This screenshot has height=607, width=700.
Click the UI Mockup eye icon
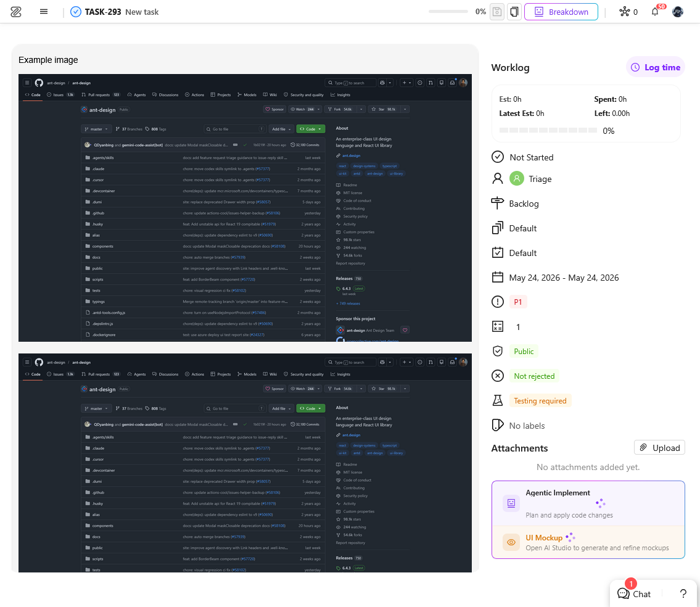point(511,542)
